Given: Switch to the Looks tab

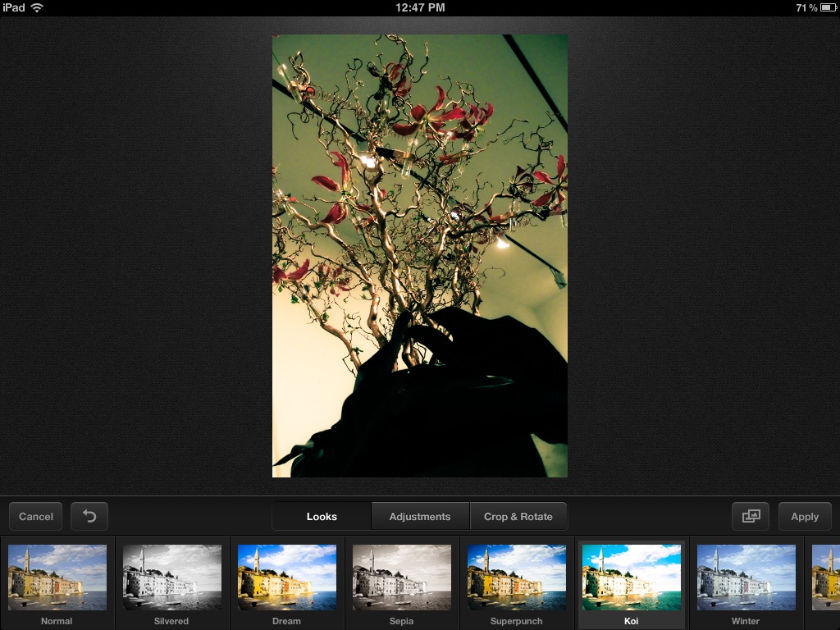Looking at the screenshot, I should 322,517.
